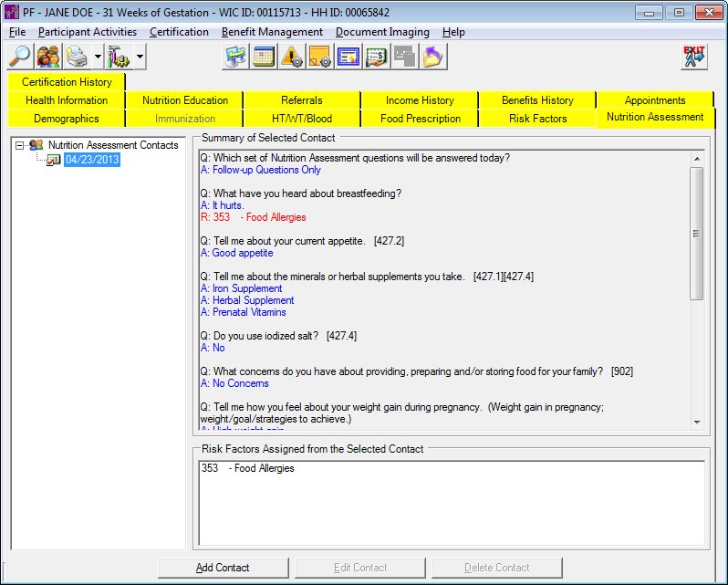Viewport: 728px width, 585px height.
Task: Click the answer 'A: Herbal Supplement'
Action: coord(247,300)
